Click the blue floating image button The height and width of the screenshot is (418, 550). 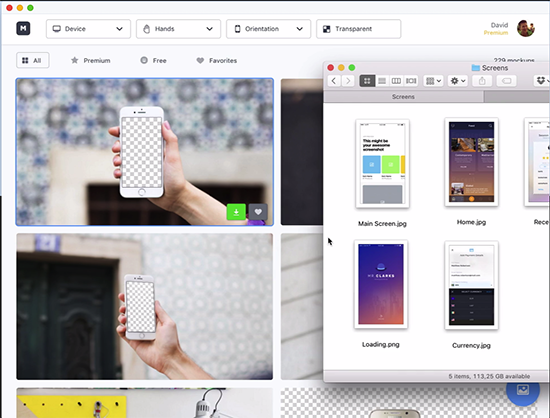pyautogui.click(x=523, y=390)
